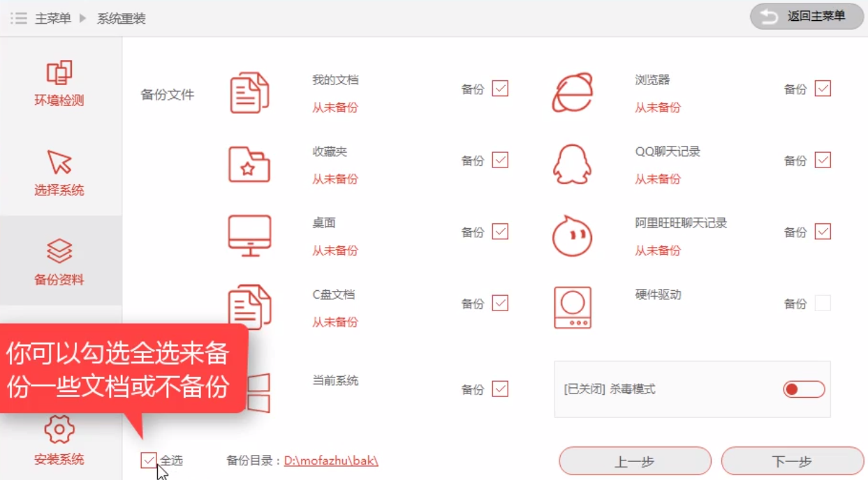Click the 返回主菜单 button
Image resolution: width=868 pixels, height=480 pixels.
(x=806, y=17)
